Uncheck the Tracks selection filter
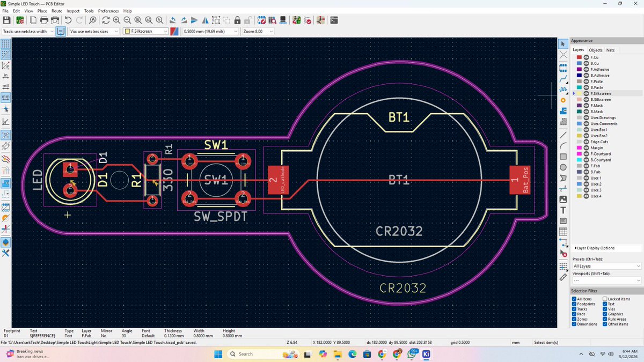The width and height of the screenshot is (644, 362). coord(574,309)
